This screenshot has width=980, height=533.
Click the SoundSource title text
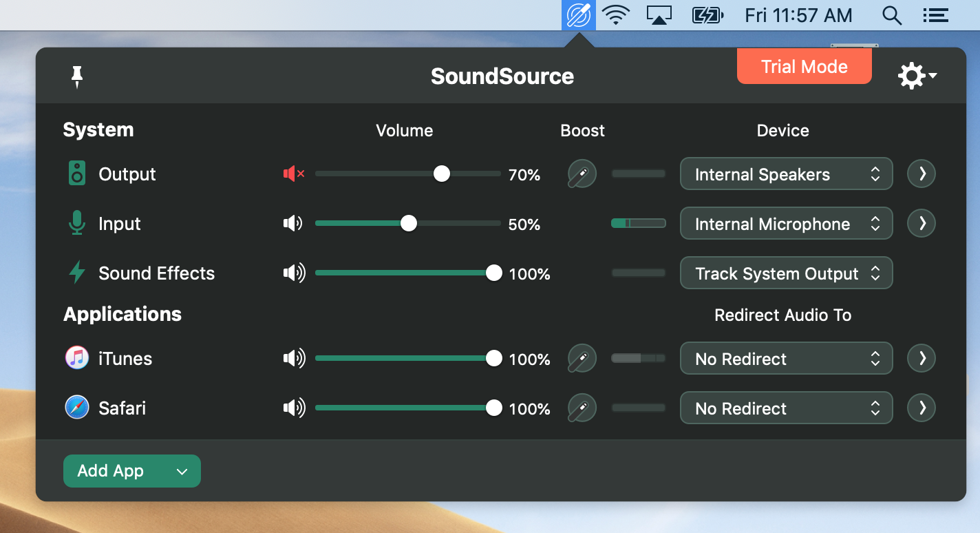[502, 76]
